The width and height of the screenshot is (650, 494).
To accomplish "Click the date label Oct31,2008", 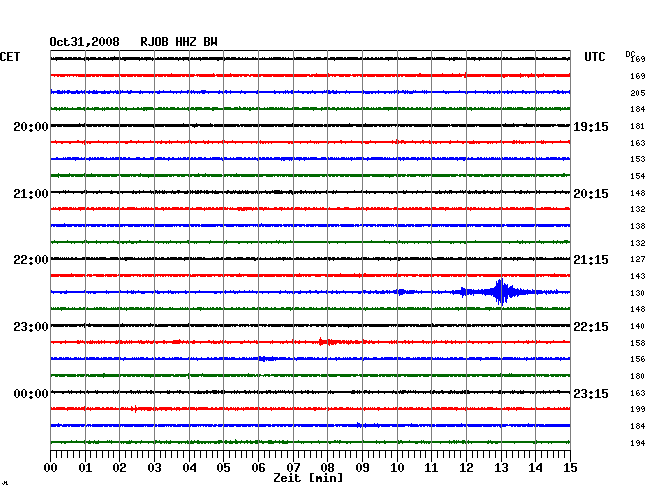I will (85, 42).
